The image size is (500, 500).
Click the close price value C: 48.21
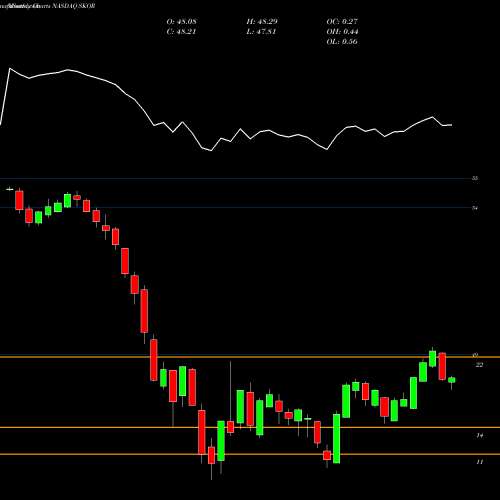181,32
